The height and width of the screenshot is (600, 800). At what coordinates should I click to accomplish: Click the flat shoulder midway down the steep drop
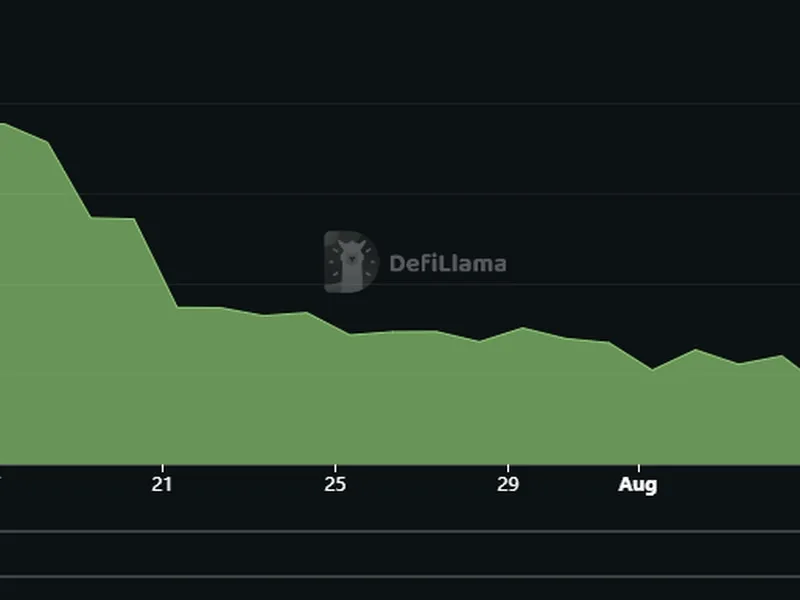tap(112, 218)
